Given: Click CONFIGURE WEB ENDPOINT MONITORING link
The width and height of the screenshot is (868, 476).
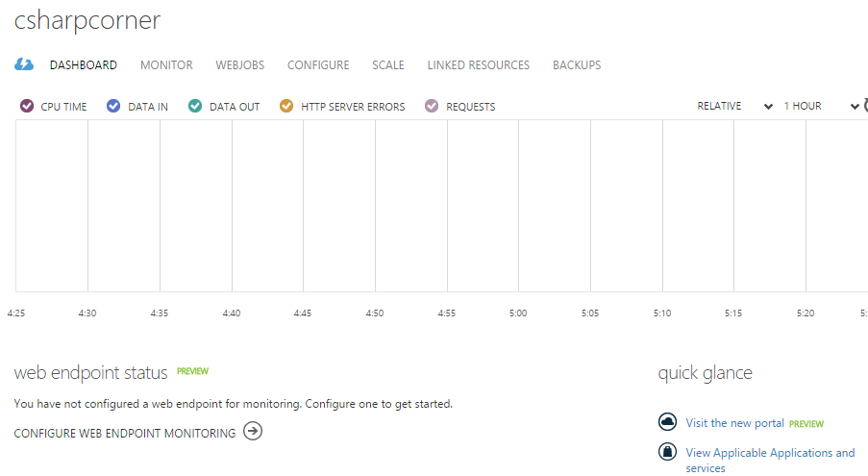Looking at the screenshot, I should (x=125, y=434).
